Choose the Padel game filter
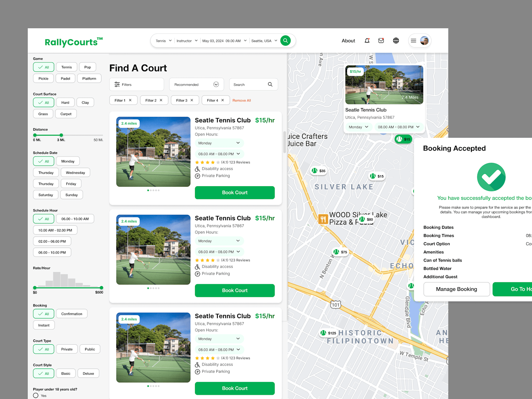 point(65,78)
